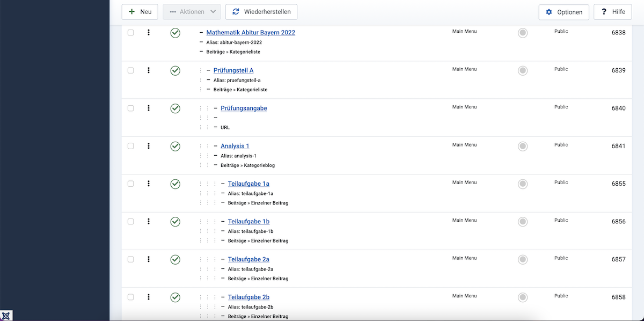Expand the Aktionen dropdown

pyautogui.click(x=192, y=12)
